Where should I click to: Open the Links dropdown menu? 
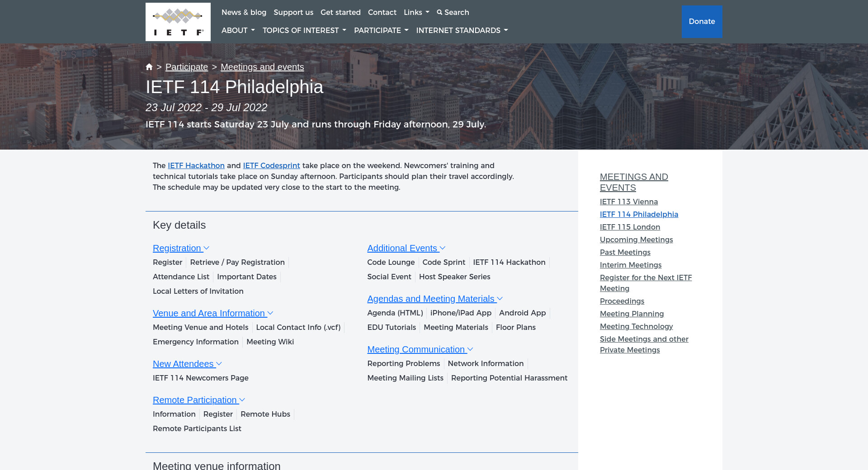[416, 12]
